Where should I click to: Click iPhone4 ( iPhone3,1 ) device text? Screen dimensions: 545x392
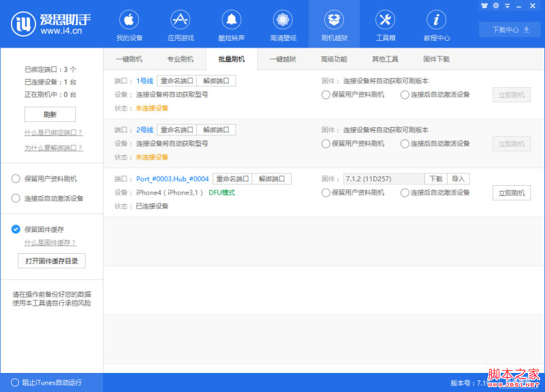(169, 193)
